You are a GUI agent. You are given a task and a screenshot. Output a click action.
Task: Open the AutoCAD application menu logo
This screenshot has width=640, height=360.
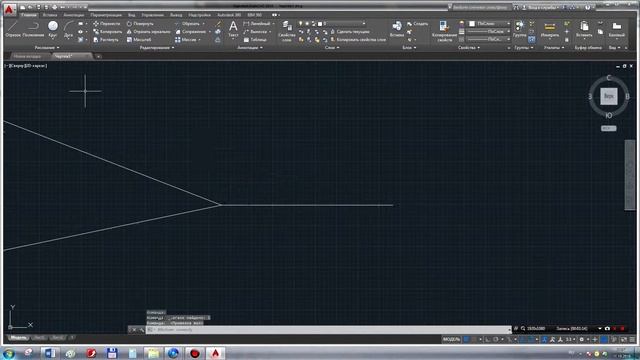pos(9,10)
